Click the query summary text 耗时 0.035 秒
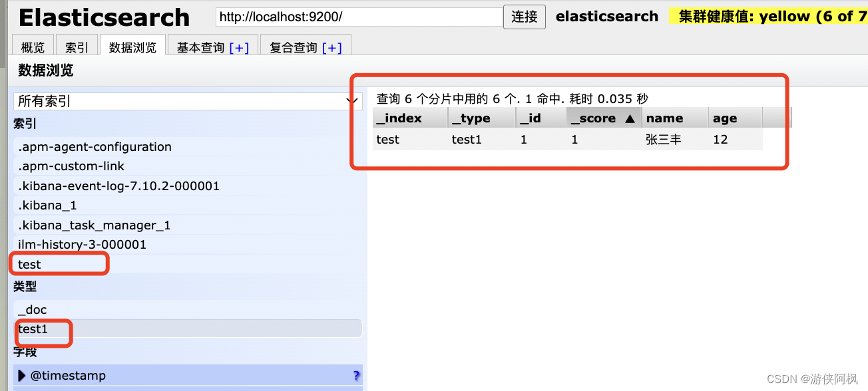The width and height of the screenshot is (868, 391). pyautogui.click(x=608, y=99)
